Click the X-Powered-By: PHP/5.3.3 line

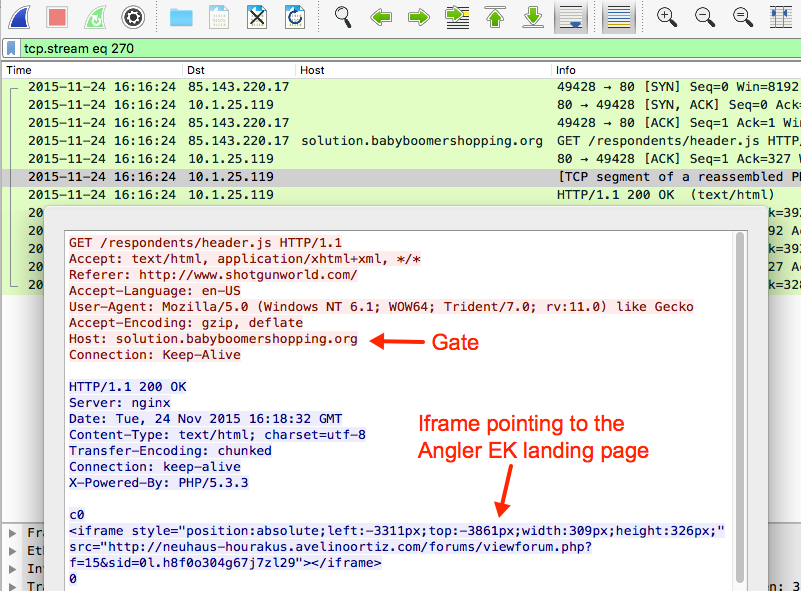(x=158, y=483)
